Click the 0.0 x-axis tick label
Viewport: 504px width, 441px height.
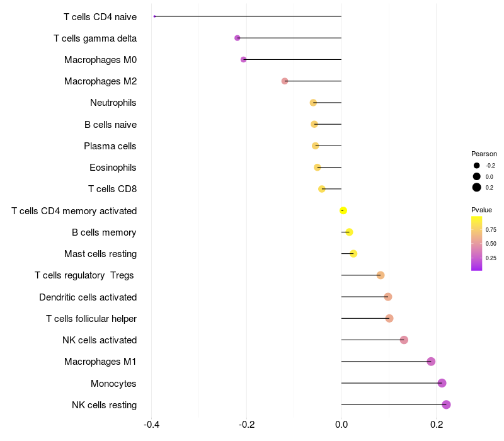(341, 425)
